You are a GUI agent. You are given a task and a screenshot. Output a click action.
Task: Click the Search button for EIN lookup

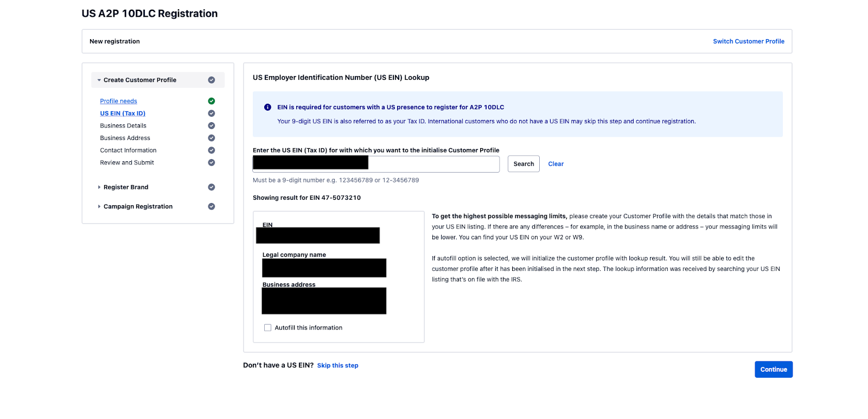[x=524, y=164]
